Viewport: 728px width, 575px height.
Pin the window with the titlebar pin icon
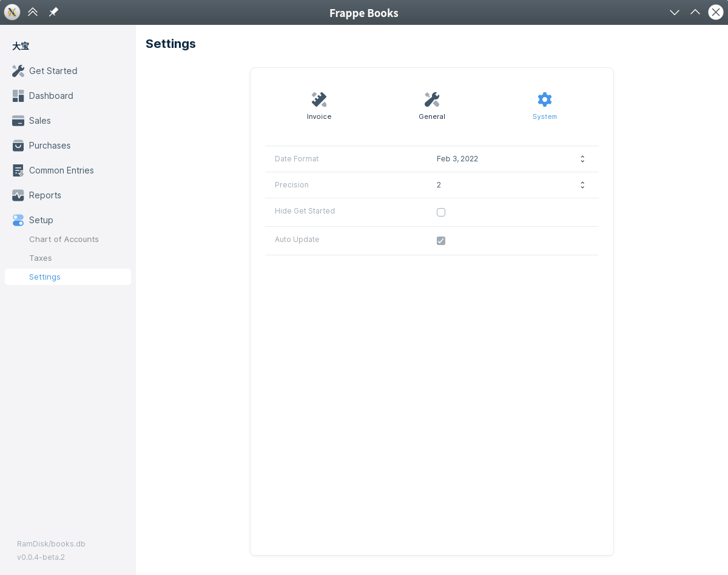coord(53,12)
